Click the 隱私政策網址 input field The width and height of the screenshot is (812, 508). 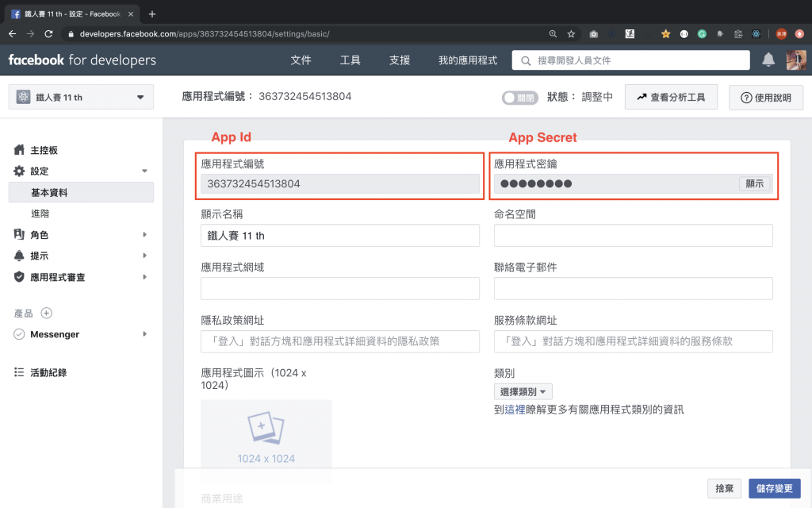click(x=340, y=341)
